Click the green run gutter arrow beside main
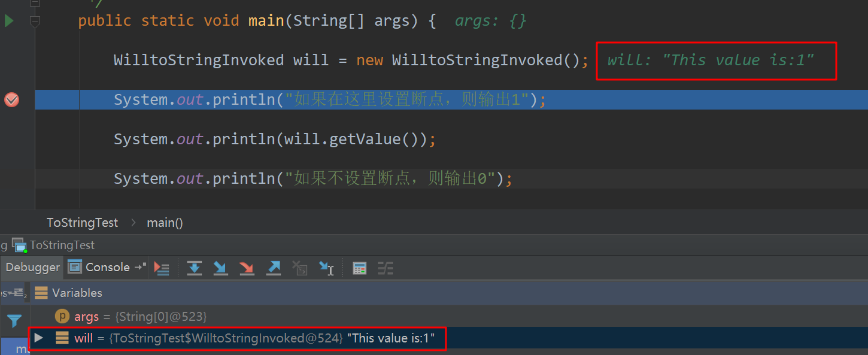This screenshot has width=868, height=355. [x=9, y=21]
